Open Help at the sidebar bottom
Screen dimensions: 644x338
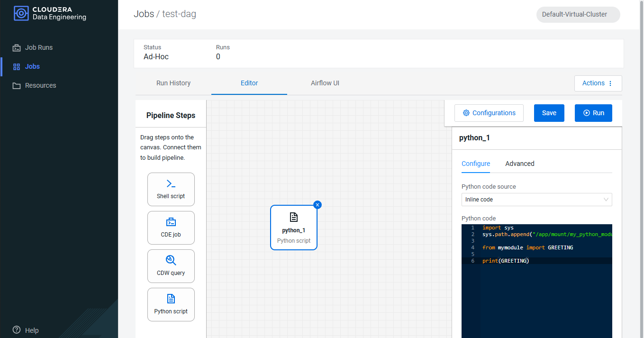point(25,330)
